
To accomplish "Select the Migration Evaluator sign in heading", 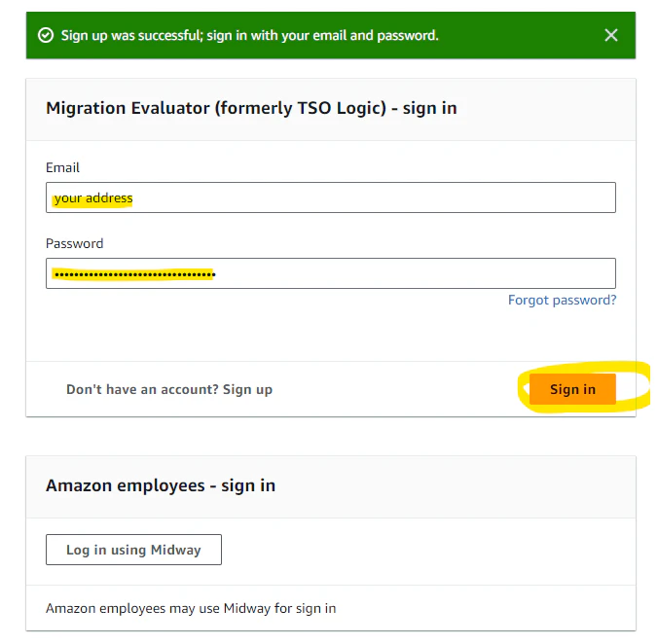I will tap(251, 108).
